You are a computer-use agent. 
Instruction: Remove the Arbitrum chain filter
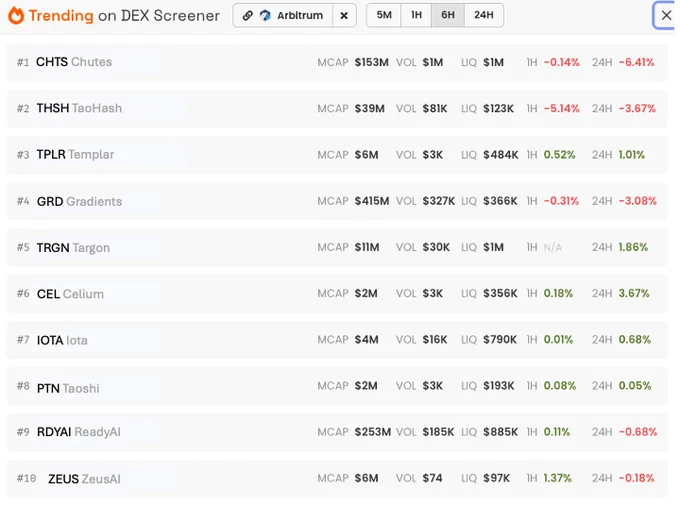coord(344,16)
